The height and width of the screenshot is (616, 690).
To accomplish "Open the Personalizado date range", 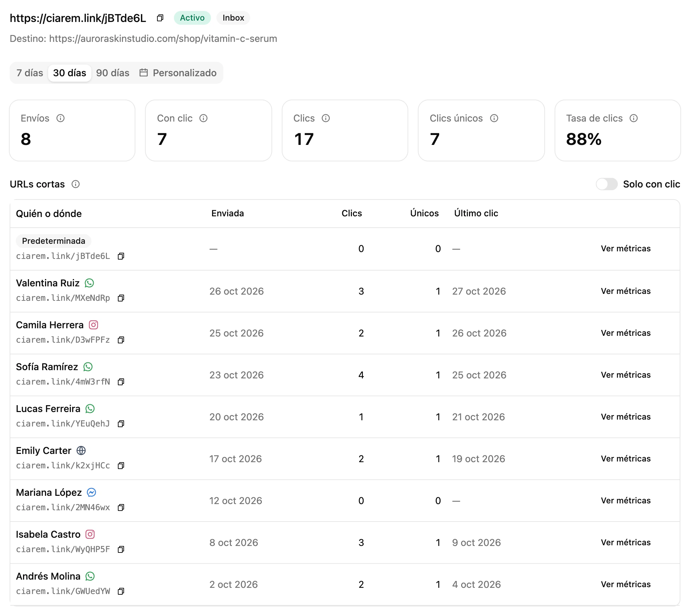I will pos(178,73).
